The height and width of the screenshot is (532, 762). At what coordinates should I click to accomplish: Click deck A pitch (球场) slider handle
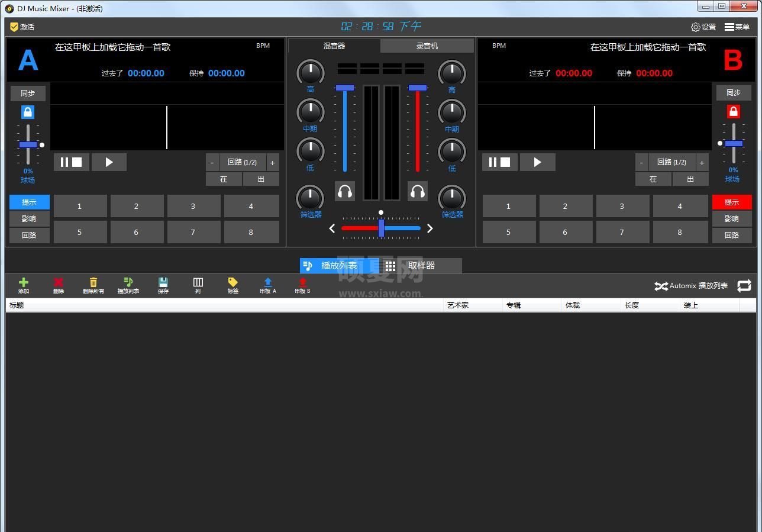click(28, 144)
